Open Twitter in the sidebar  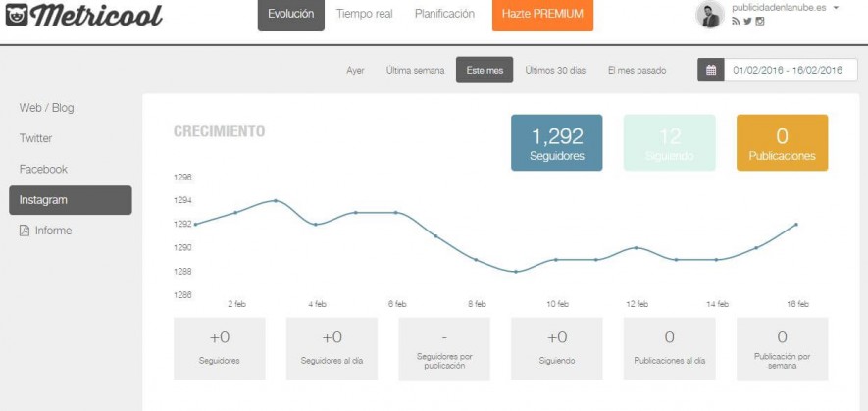[x=36, y=138]
